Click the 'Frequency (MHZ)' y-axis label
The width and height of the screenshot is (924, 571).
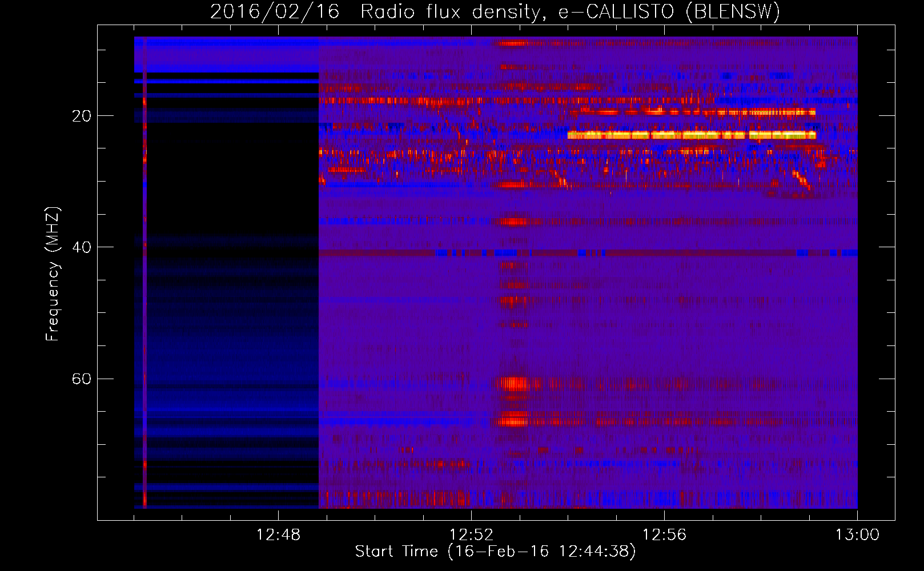[x=52, y=274]
